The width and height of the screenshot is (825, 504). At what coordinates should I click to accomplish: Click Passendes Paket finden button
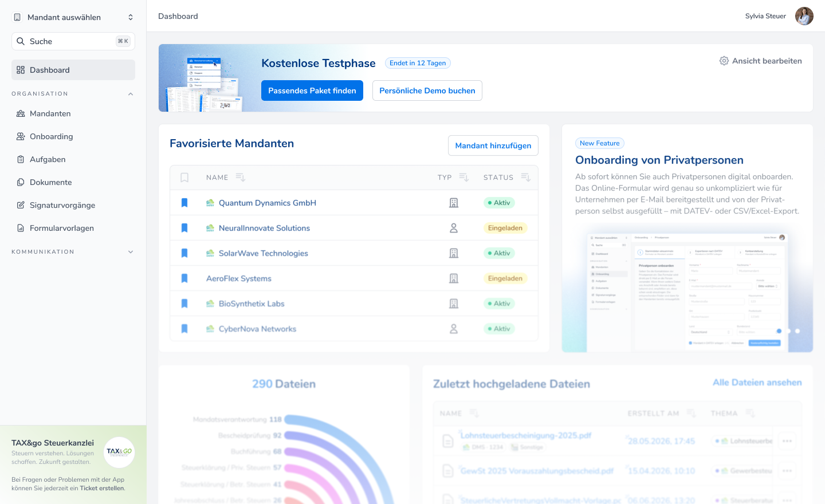click(x=312, y=90)
